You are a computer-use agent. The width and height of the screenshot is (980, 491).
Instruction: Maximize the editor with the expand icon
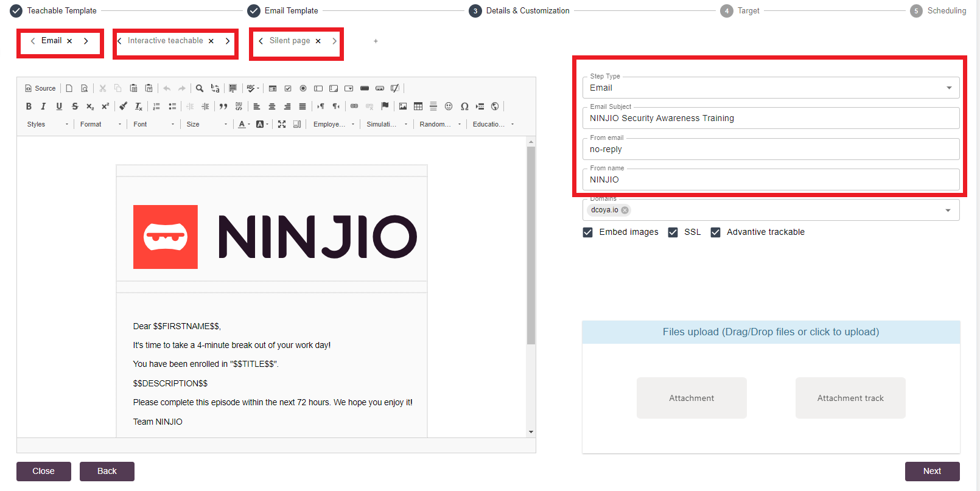(282, 124)
